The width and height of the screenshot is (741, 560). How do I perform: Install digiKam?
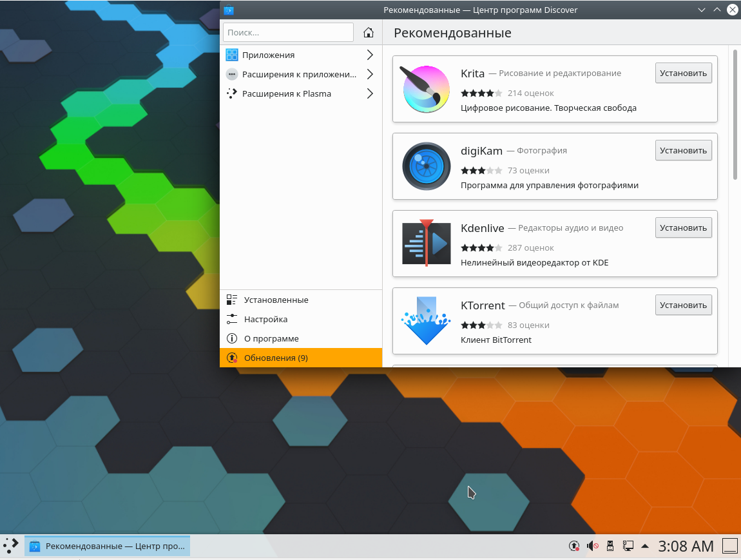point(684,150)
